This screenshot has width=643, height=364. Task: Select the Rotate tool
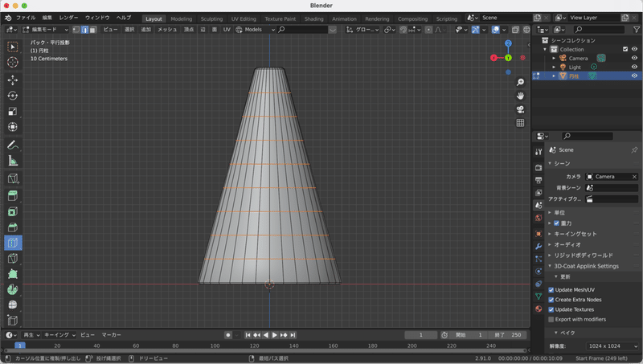click(x=13, y=96)
